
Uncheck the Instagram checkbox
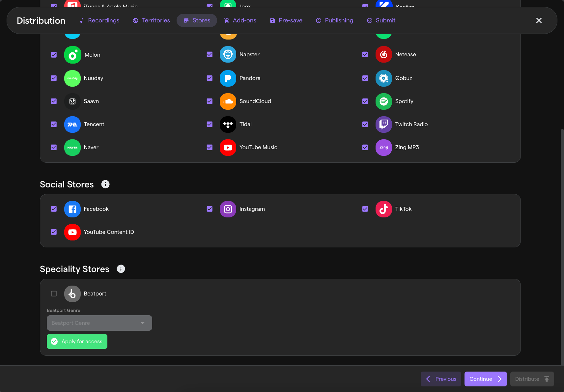[x=210, y=209]
